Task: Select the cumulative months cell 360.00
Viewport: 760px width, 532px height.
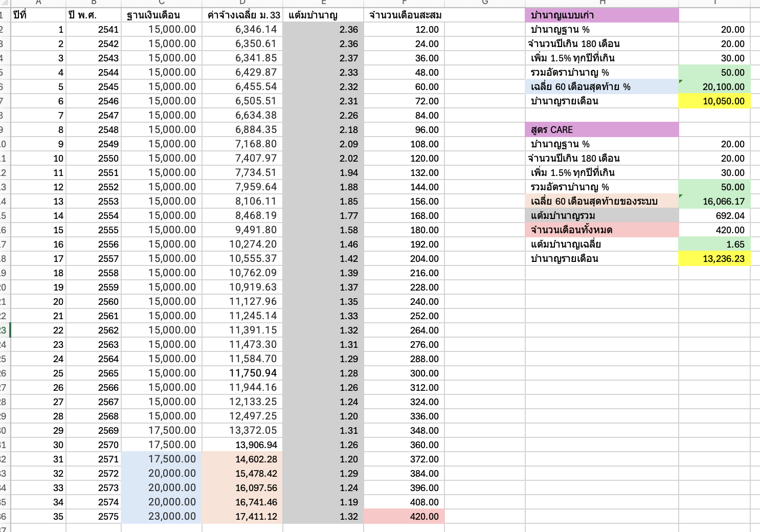Action: point(404,445)
